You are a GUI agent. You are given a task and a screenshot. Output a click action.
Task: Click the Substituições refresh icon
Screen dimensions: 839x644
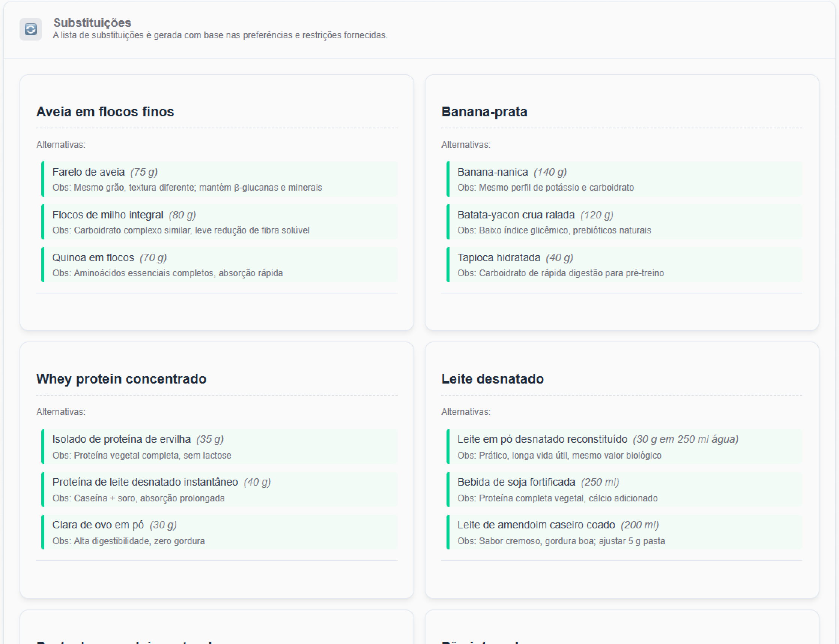(31, 29)
